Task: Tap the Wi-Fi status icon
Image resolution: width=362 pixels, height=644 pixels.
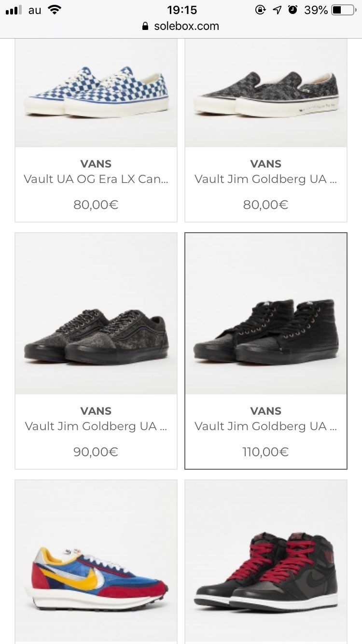Action: [x=55, y=10]
